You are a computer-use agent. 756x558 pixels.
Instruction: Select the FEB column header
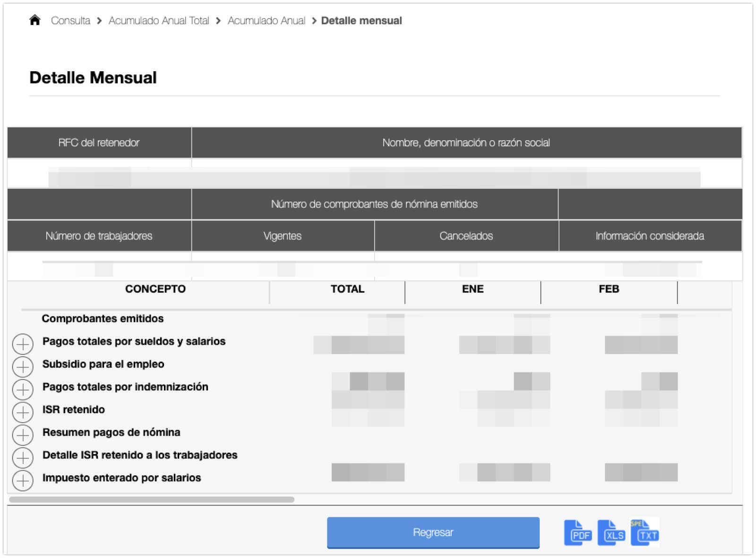coord(609,289)
